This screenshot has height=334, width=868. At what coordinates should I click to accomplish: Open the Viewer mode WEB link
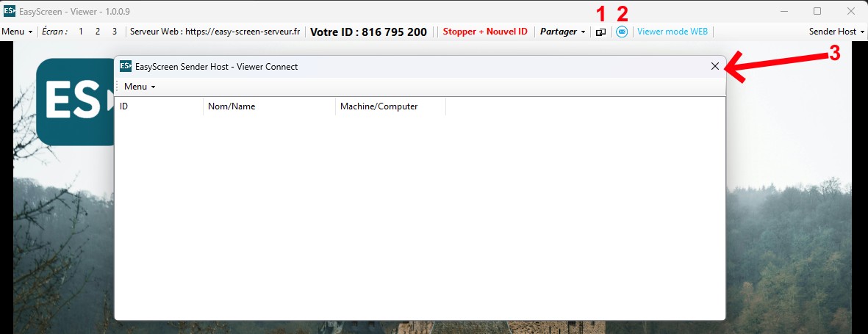672,32
